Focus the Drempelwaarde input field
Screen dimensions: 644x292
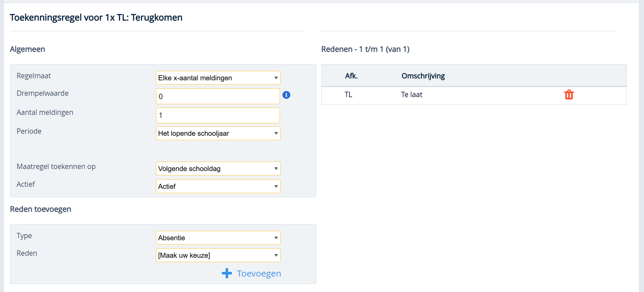218,96
